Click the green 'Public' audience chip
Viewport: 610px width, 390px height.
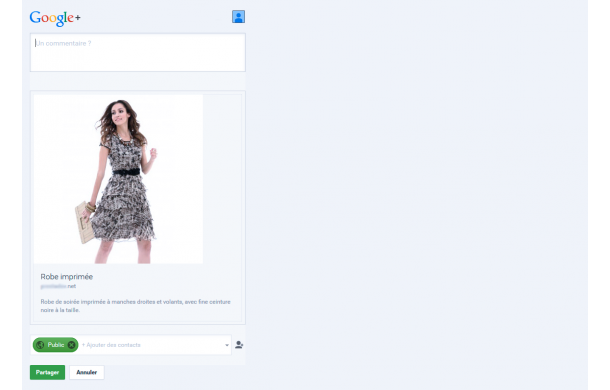[56, 345]
